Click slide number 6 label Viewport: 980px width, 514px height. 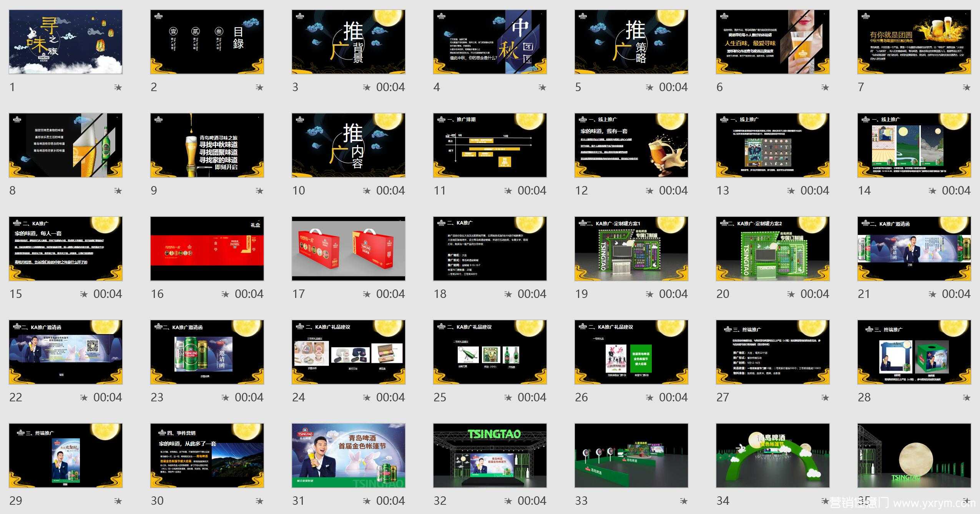[719, 87]
